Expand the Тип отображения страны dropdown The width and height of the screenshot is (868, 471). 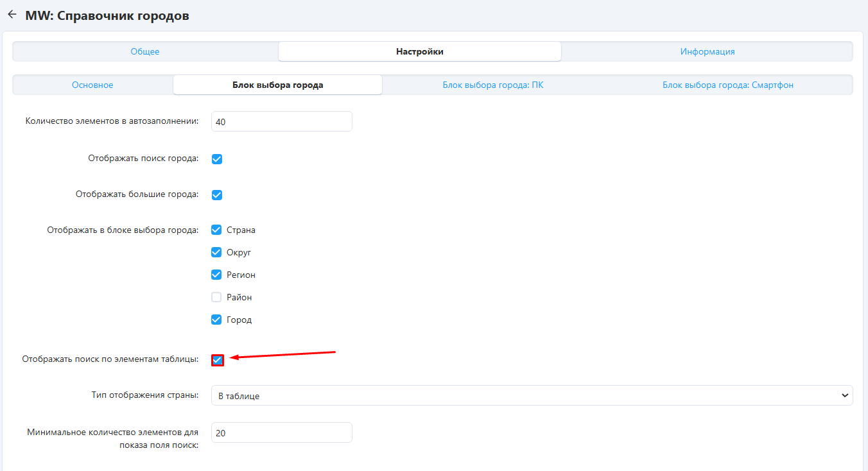(x=532, y=396)
